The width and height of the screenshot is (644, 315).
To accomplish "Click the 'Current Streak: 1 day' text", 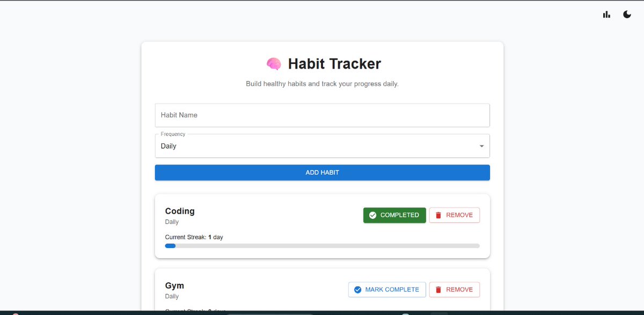I will pyautogui.click(x=194, y=237).
